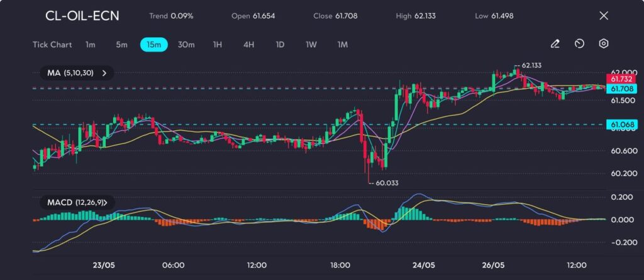Click the CL-OIL-ECN symbol title

(x=82, y=16)
